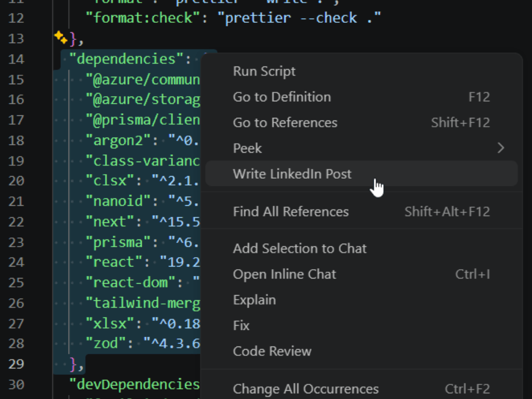Select Add Selection to Chat
The width and height of the screenshot is (532, 399).
coord(362,249)
